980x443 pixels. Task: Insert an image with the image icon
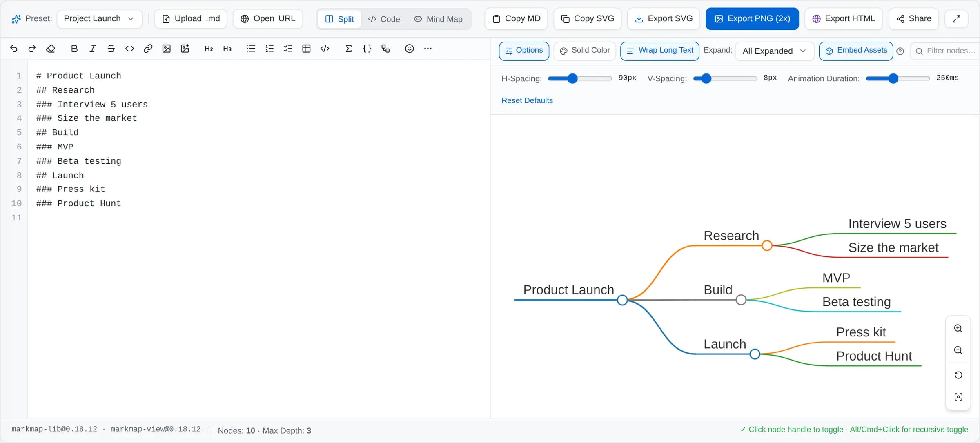[x=166, y=49]
